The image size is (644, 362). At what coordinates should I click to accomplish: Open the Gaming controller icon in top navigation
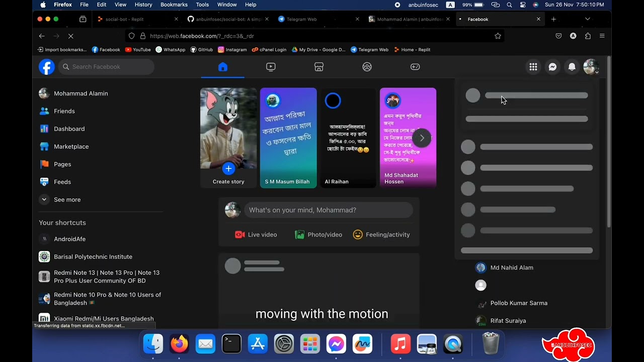tap(415, 67)
